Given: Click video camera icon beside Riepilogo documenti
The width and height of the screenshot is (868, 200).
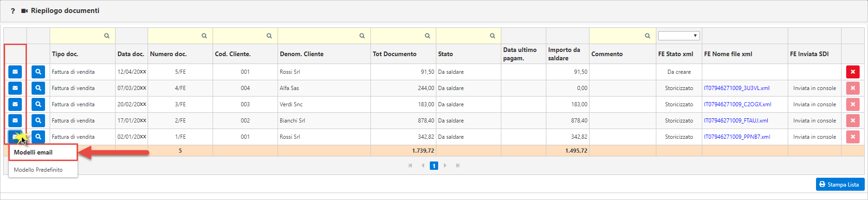Looking at the screenshot, I should (x=25, y=11).
